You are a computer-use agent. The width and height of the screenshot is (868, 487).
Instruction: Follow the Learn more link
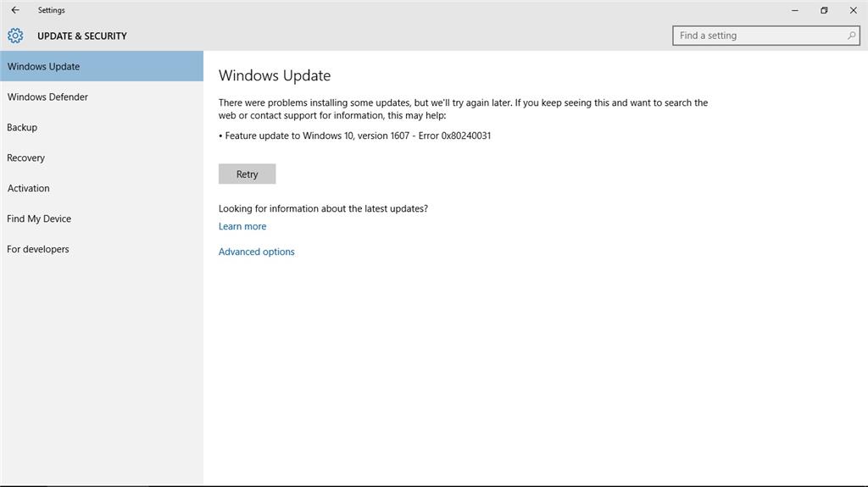click(x=242, y=226)
